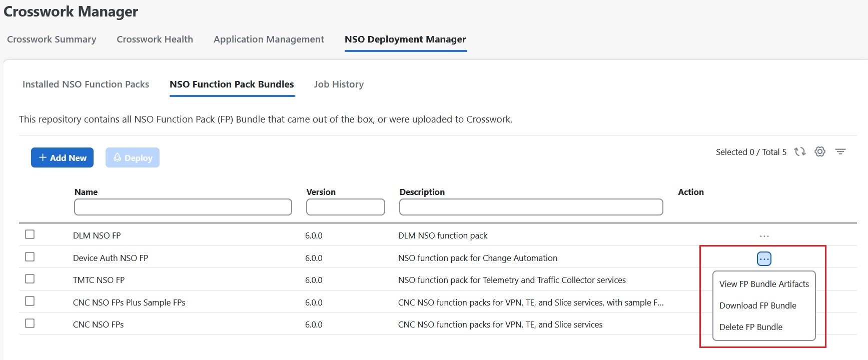The image size is (868, 360).
Task: Click the Action column header
Action: click(691, 192)
